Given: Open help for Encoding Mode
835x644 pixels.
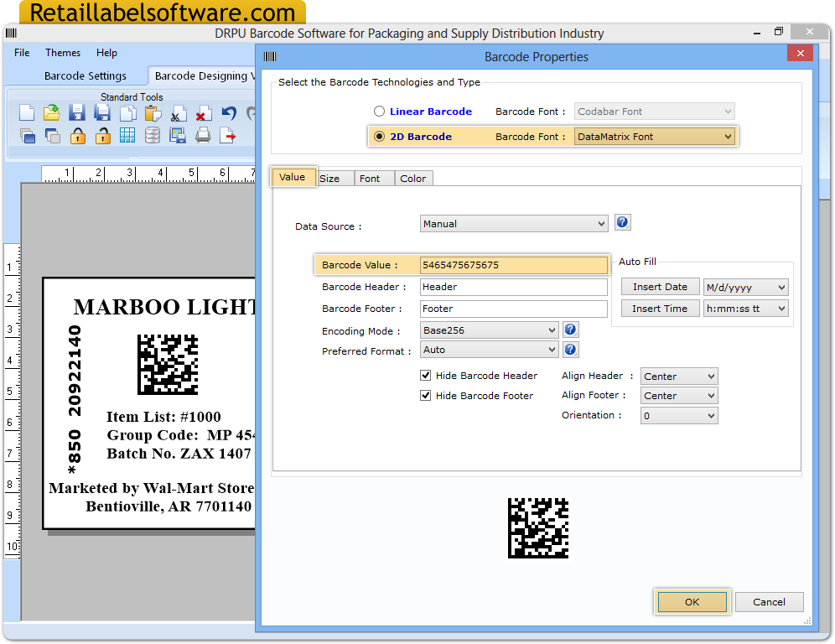Looking at the screenshot, I should click(x=570, y=330).
